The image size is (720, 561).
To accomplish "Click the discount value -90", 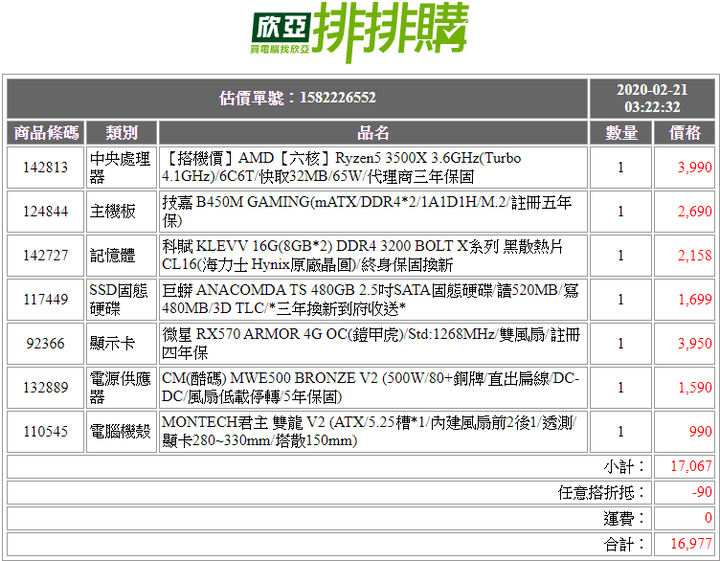I will [702, 492].
